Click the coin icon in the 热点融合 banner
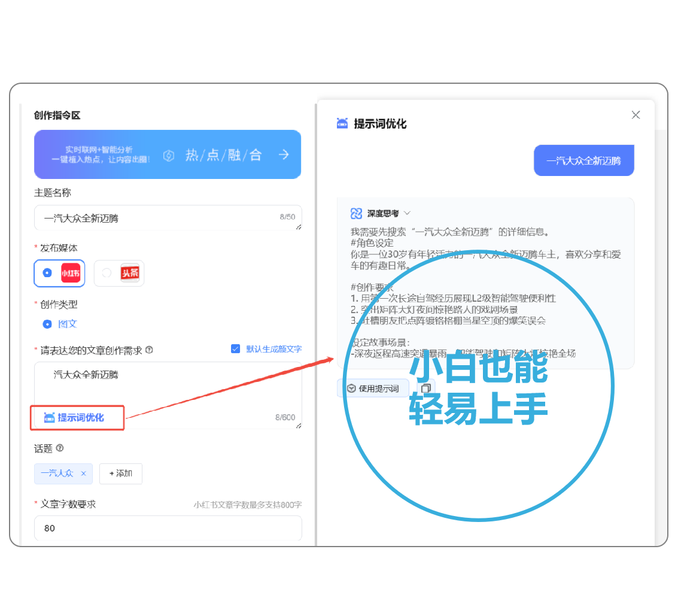 tap(169, 154)
